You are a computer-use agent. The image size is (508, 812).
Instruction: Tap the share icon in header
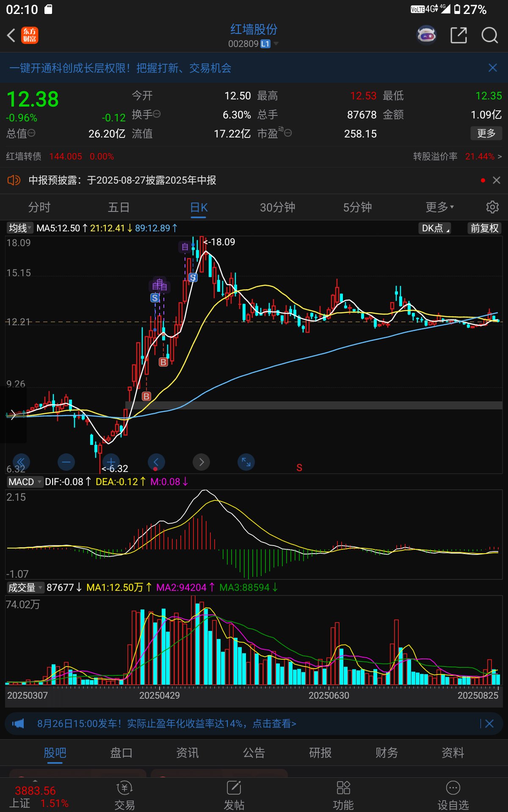tap(458, 35)
